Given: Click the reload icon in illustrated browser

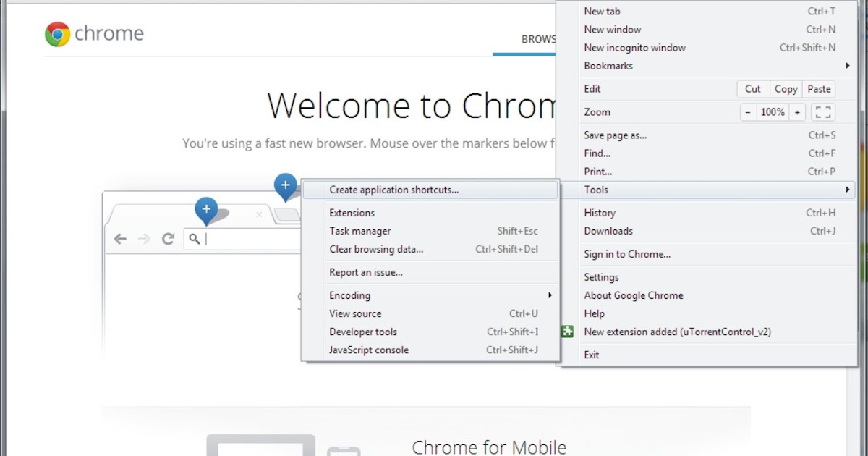Looking at the screenshot, I should coord(168,239).
